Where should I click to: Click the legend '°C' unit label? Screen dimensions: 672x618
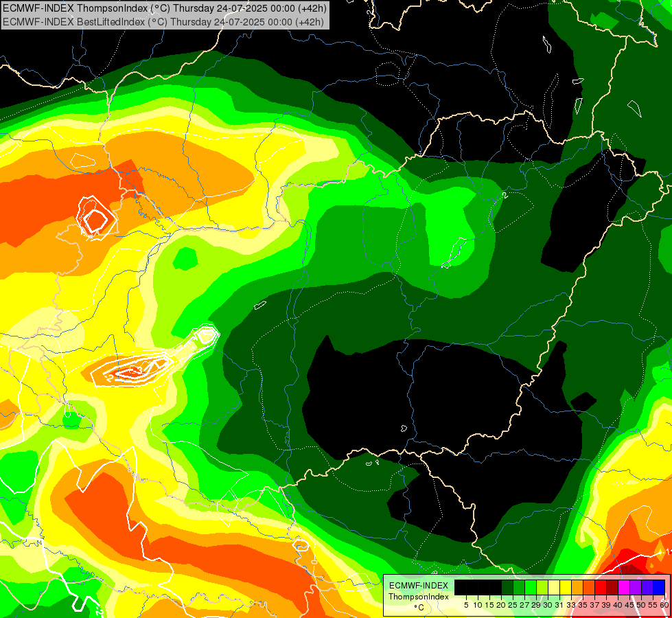(x=419, y=608)
